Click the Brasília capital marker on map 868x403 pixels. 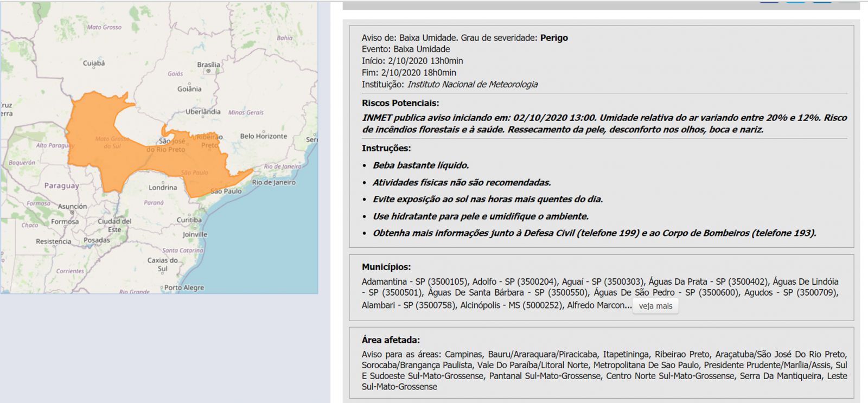(208, 71)
